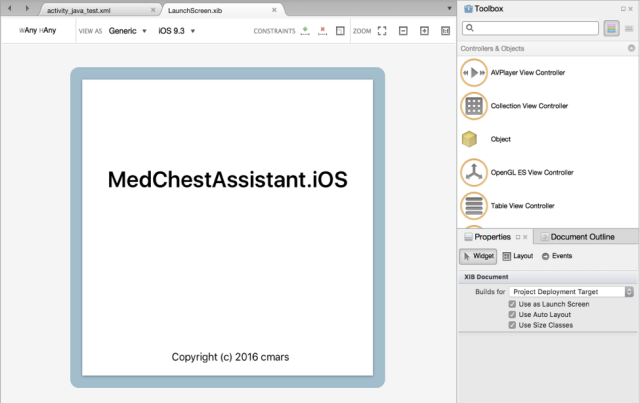
Task: Close the LaunchScreen.xib tab
Action: tap(274, 10)
